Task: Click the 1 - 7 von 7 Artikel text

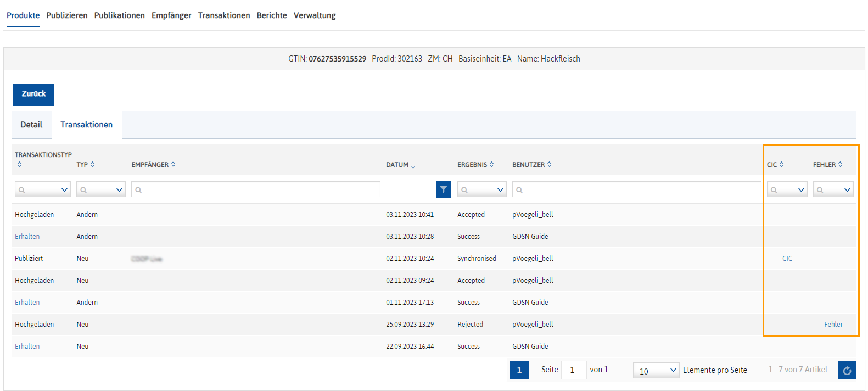Action: click(798, 370)
